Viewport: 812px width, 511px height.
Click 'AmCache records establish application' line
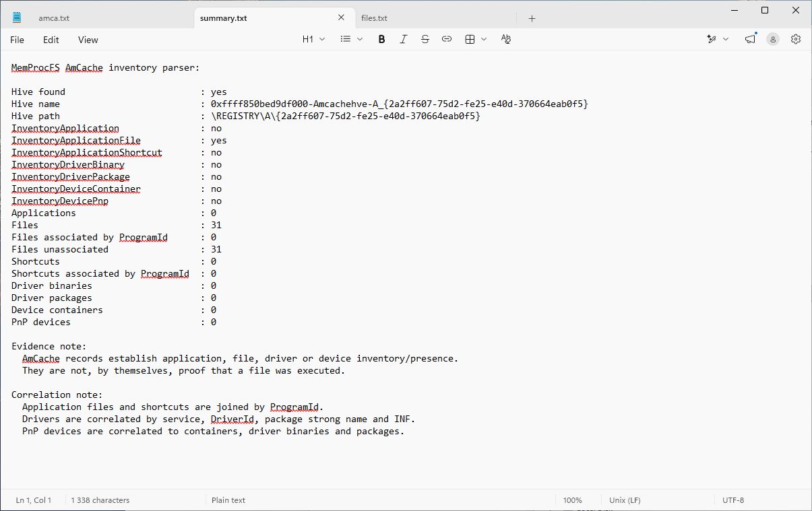pos(241,358)
